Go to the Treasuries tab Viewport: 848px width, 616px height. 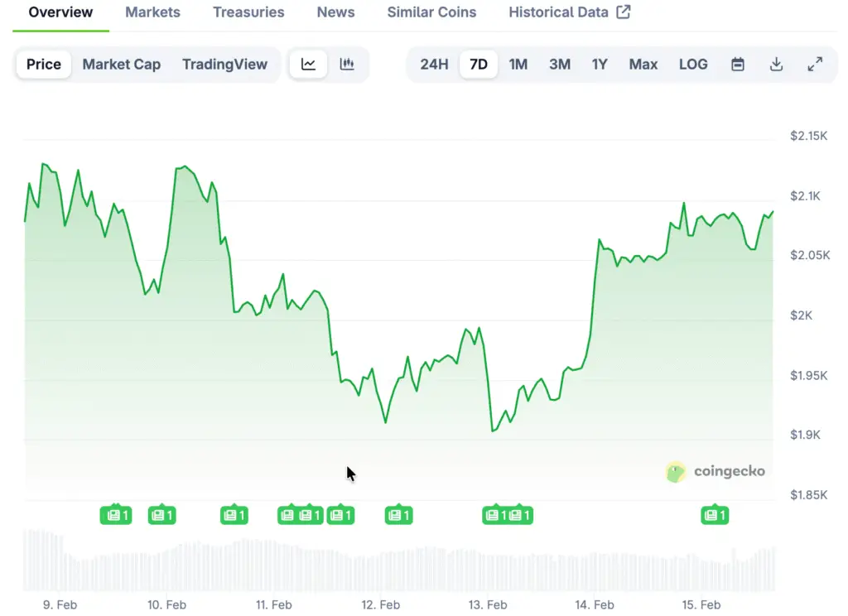248,12
